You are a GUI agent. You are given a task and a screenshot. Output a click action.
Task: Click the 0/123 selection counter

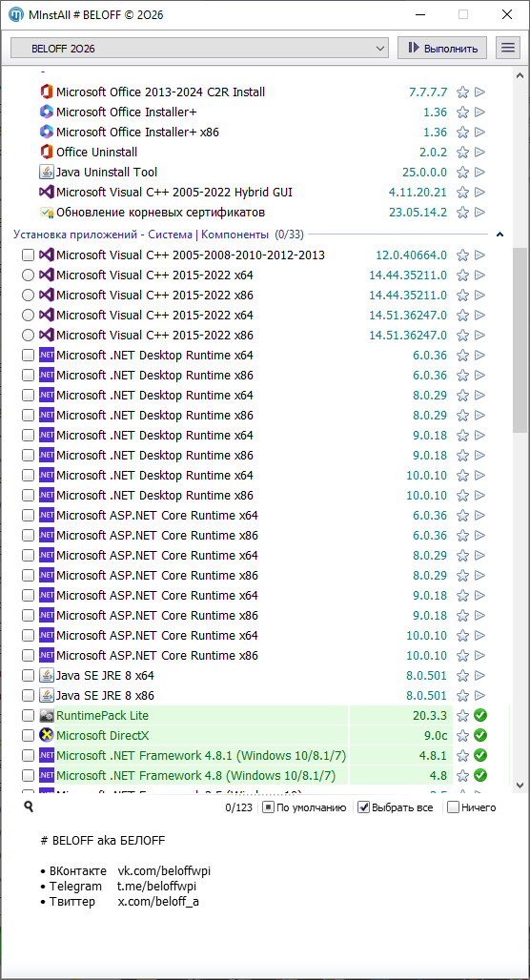pos(238,807)
